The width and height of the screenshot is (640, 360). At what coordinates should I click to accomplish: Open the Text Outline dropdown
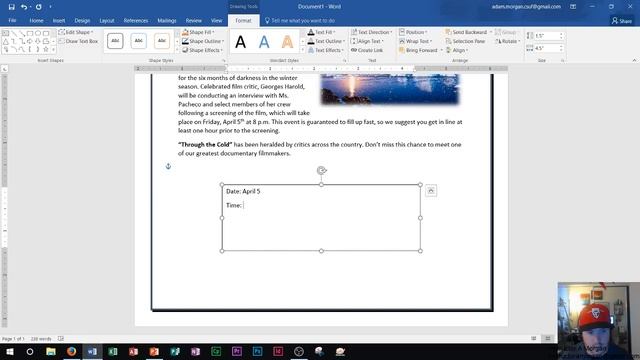click(x=326, y=41)
